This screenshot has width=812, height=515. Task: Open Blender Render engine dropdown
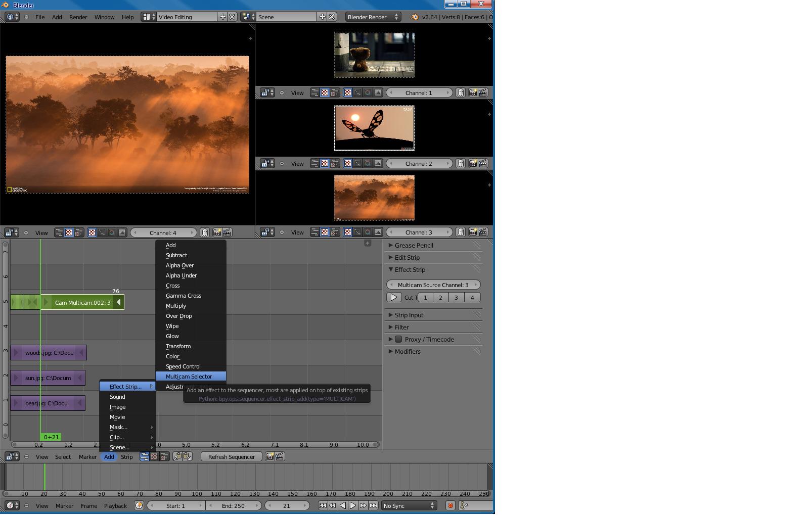pyautogui.click(x=373, y=17)
